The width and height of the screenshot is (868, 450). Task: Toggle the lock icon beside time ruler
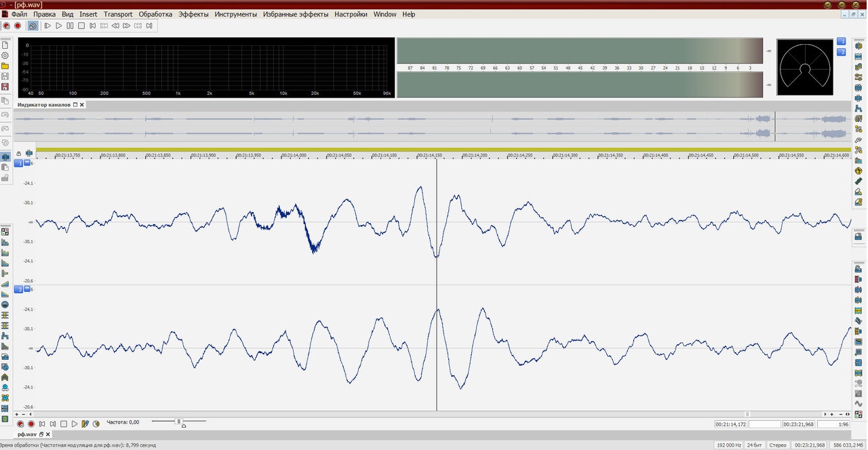(x=18, y=153)
